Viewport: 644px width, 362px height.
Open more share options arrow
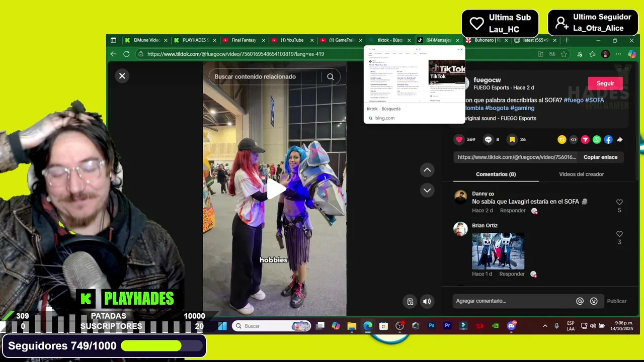(x=620, y=139)
